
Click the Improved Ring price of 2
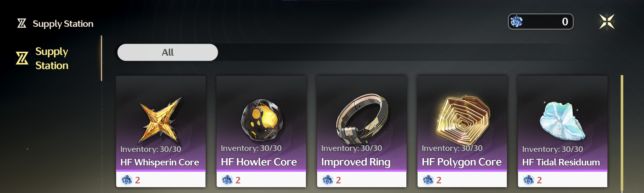pos(338,180)
